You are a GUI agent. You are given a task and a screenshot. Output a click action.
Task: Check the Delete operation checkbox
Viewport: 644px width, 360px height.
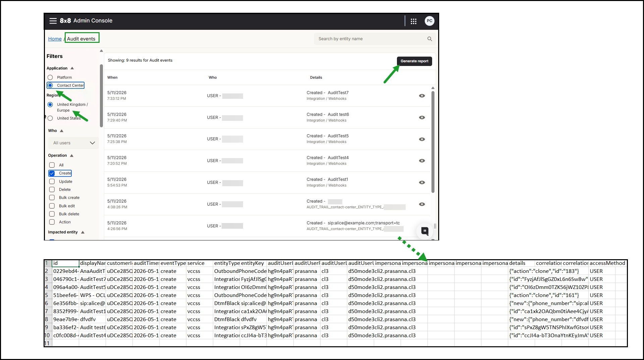click(x=52, y=190)
